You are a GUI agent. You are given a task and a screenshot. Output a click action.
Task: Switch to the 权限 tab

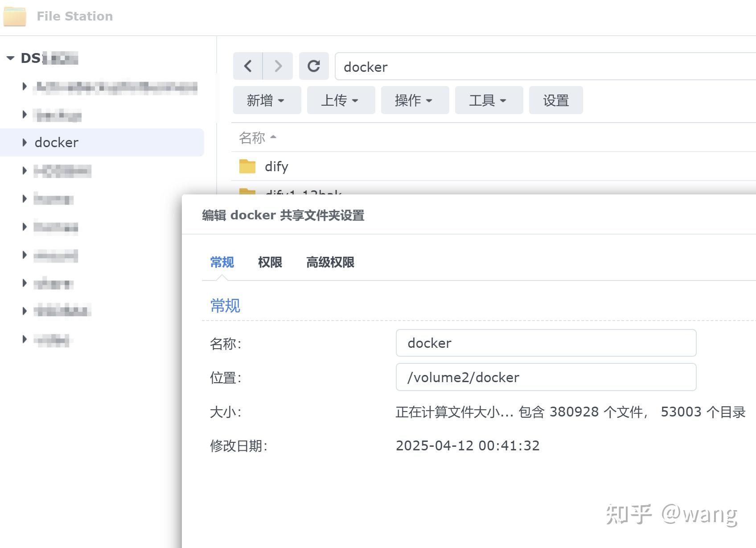270,262
